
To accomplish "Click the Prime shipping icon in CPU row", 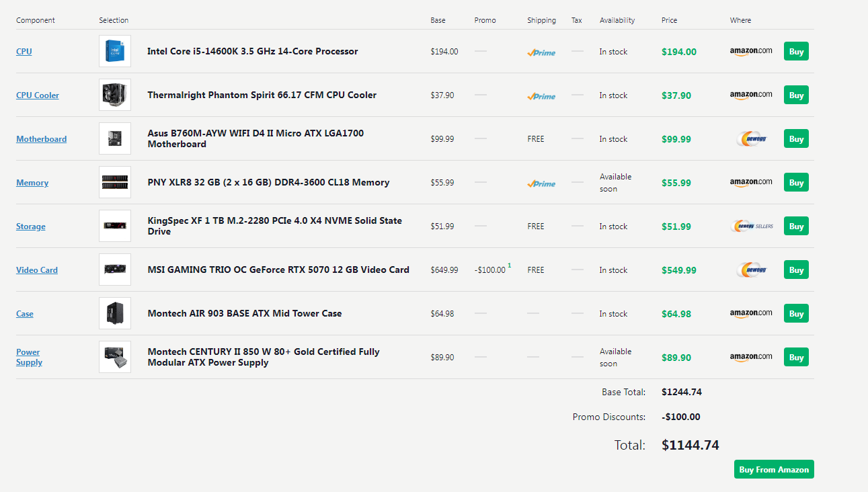I will (541, 52).
